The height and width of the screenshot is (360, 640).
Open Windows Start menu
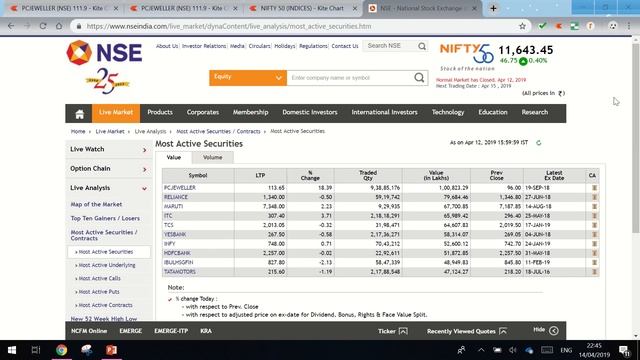click(x=12, y=350)
